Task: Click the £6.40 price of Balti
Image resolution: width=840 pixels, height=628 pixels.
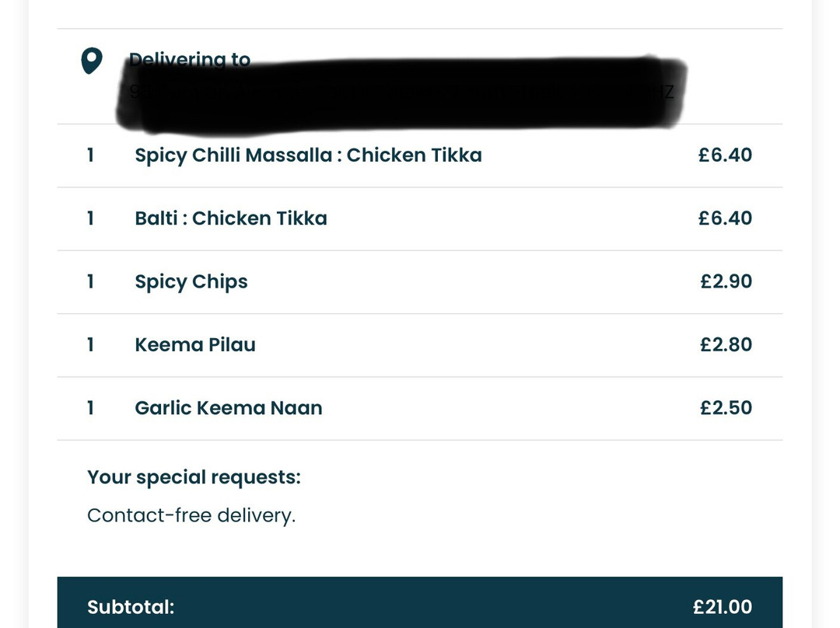Action: [x=725, y=218]
